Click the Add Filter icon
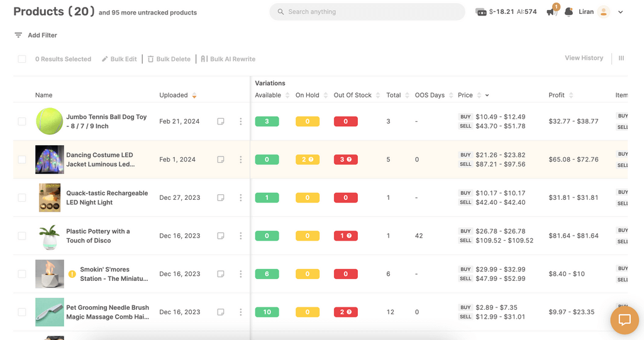 click(18, 35)
